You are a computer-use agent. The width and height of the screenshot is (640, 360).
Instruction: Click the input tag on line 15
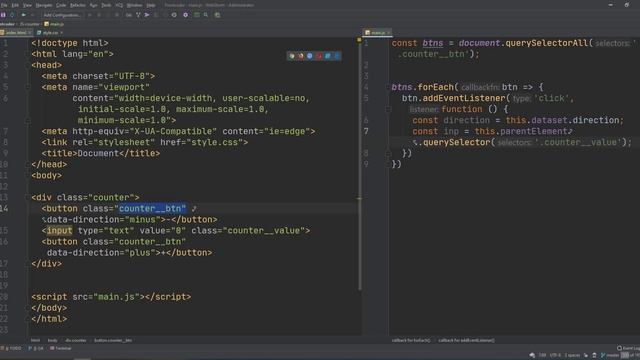tap(59, 231)
